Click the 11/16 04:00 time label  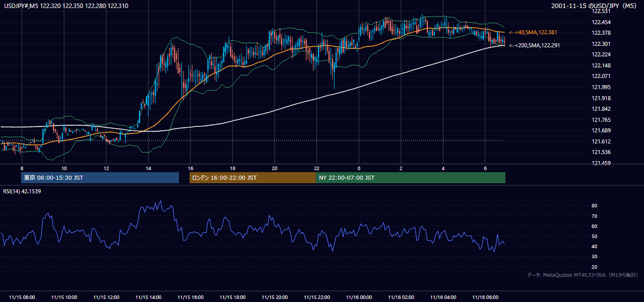(x=443, y=297)
